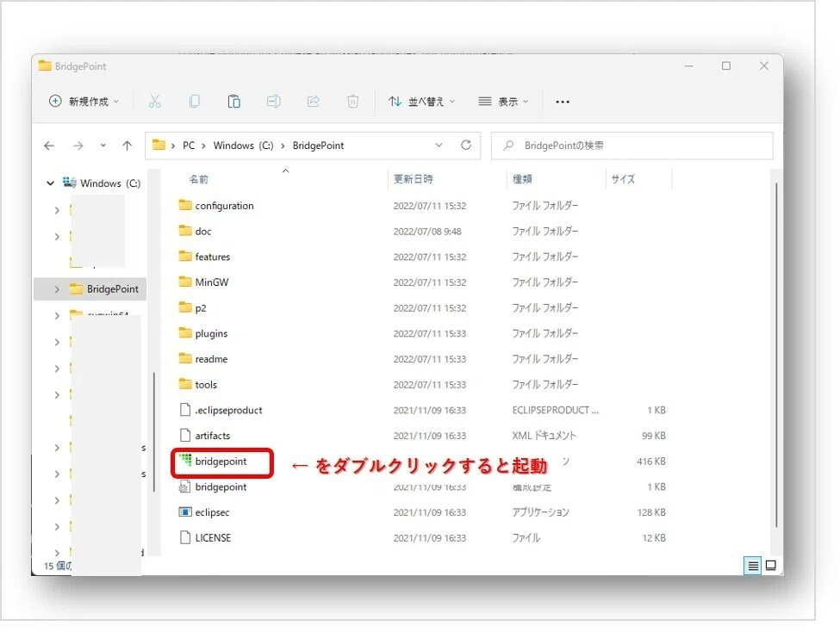
Task: Open the 並べ替え sort dropdown
Action: pyautogui.click(x=421, y=102)
